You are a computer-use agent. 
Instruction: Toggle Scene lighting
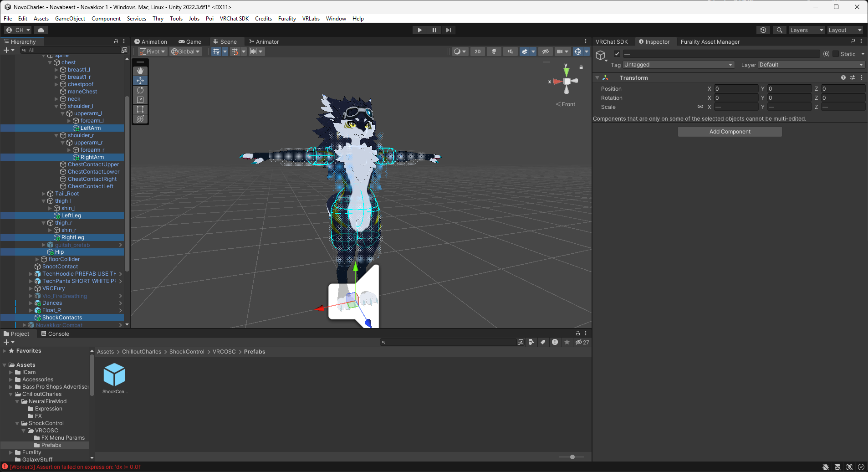click(494, 51)
